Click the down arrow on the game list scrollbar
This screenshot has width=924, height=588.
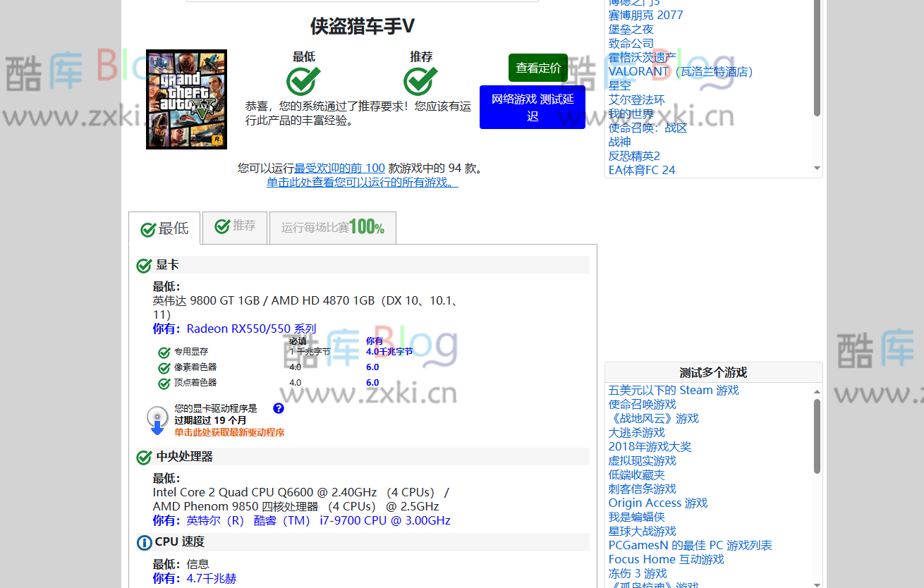click(816, 169)
